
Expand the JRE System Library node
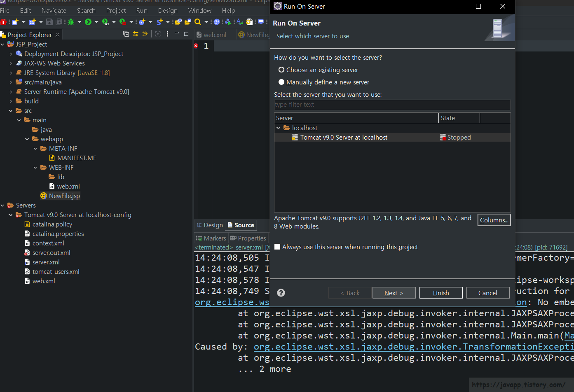click(11, 73)
